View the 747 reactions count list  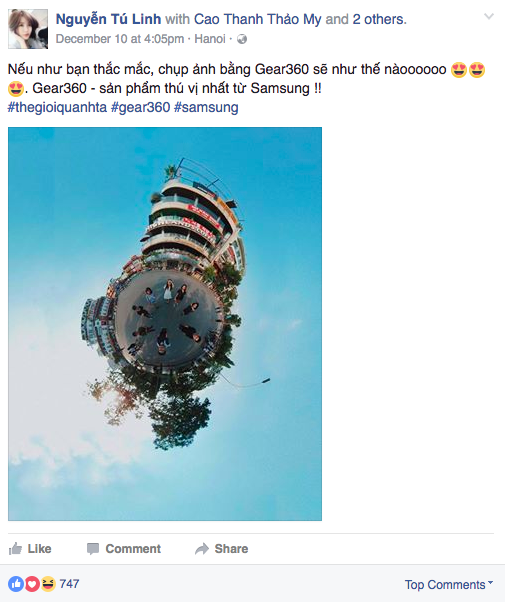coord(70,584)
